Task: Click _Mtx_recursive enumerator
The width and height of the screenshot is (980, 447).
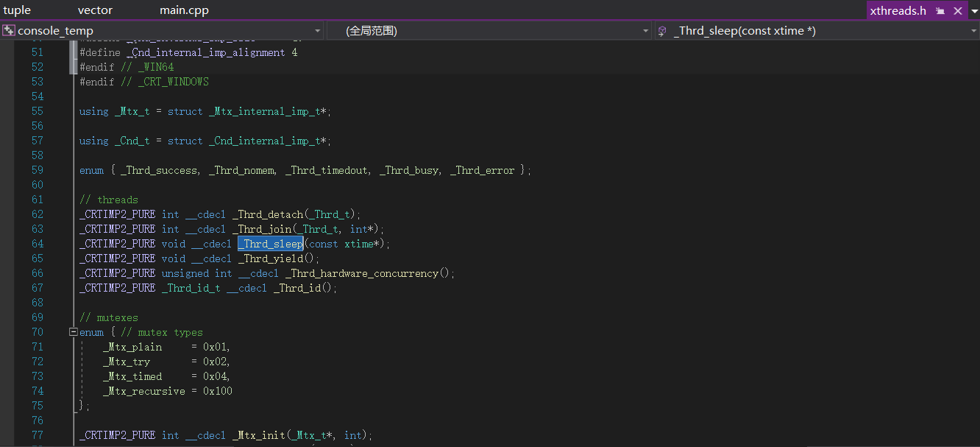Action: (x=144, y=391)
